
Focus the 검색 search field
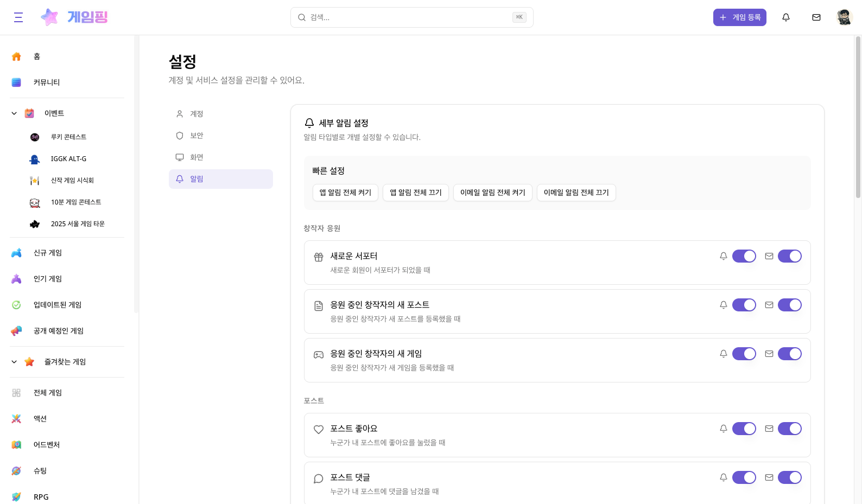pos(412,17)
